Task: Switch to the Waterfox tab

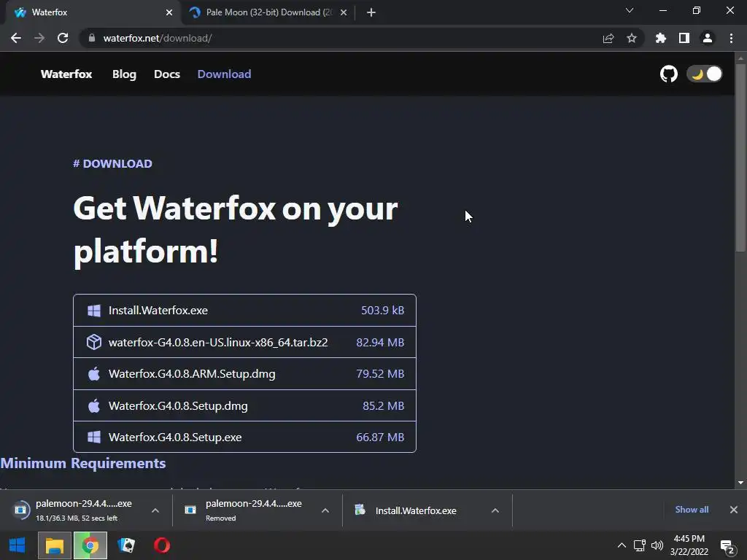Action: pos(93,12)
